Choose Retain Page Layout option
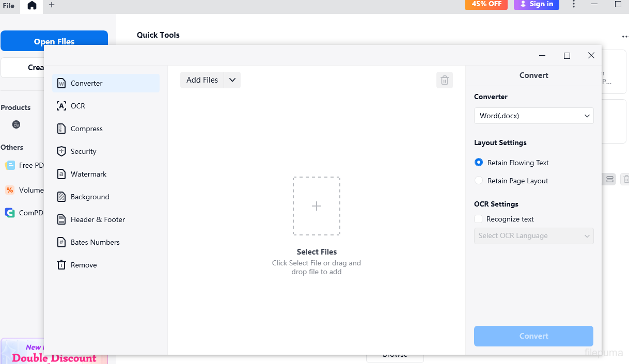 [479, 181]
